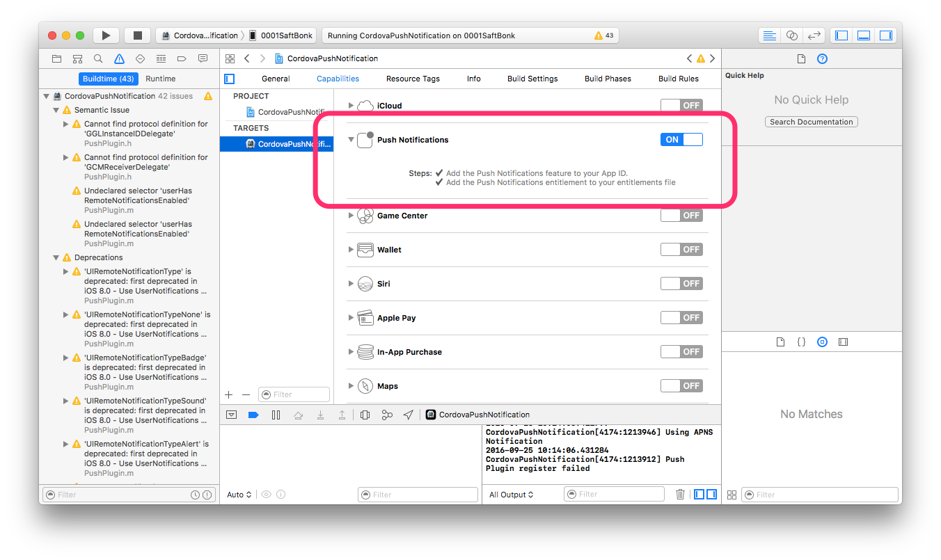Open the Build Settings tab
This screenshot has width=941, height=560.
(532, 79)
